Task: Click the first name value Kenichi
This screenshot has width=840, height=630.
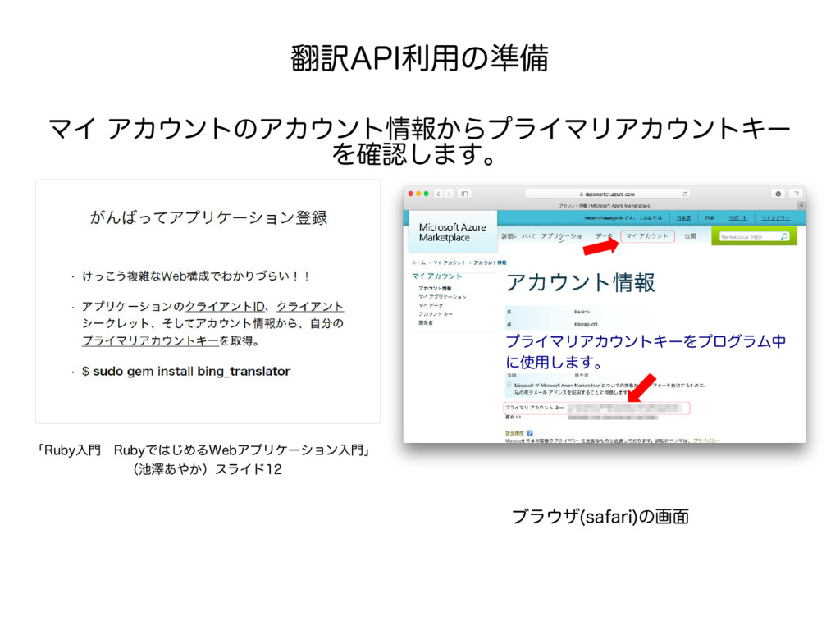Action: point(582,311)
